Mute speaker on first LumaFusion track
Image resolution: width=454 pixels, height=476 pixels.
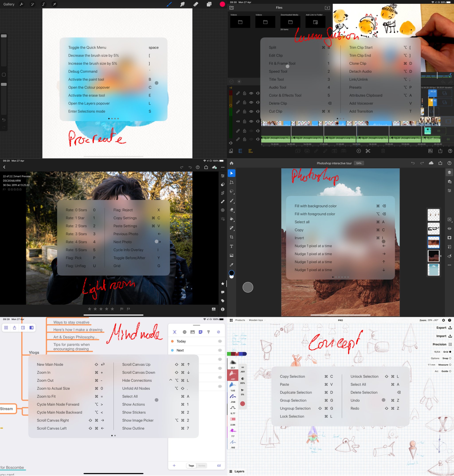[258, 93]
